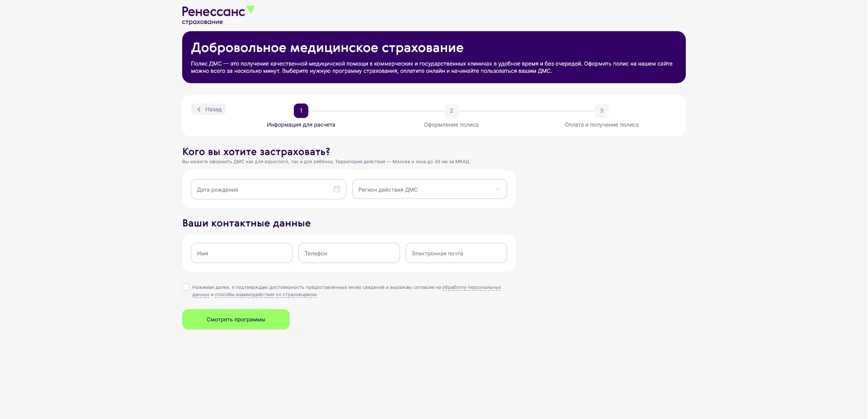Click the Электронная почта email field
The height and width of the screenshot is (419, 868).
(x=456, y=253)
